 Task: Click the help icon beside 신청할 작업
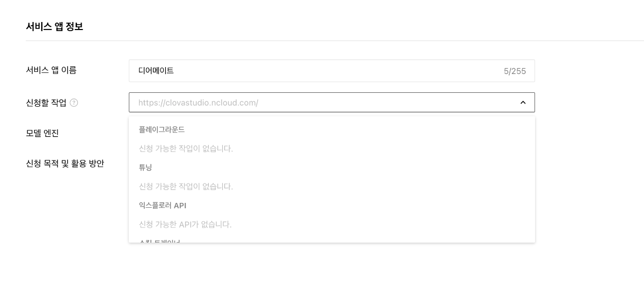[74, 103]
